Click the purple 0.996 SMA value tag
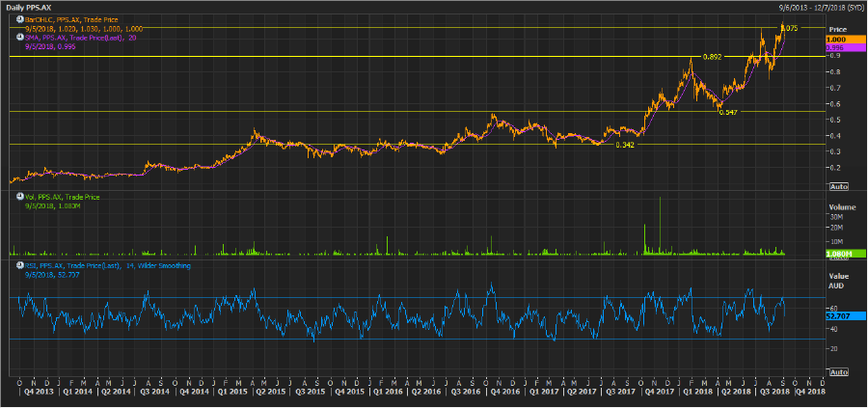 (x=845, y=48)
